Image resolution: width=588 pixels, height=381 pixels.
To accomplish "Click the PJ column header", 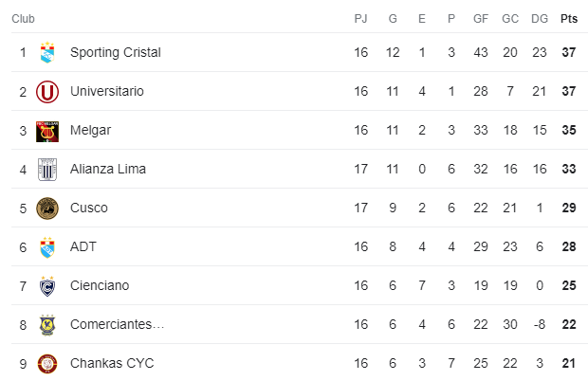I will (360, 19).
